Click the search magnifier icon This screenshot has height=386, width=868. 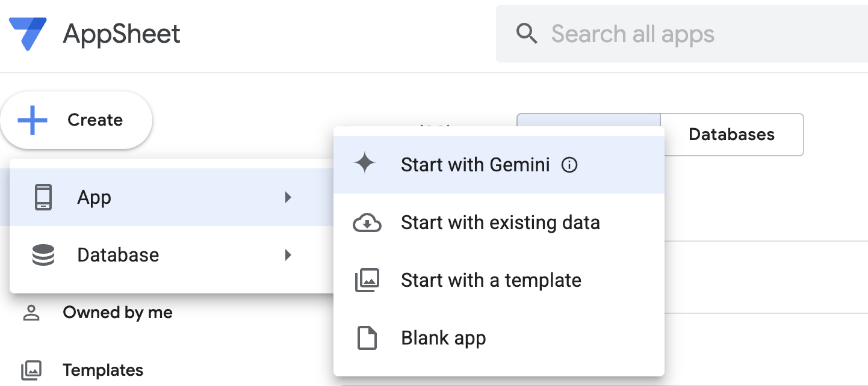(x=527, y=34)
